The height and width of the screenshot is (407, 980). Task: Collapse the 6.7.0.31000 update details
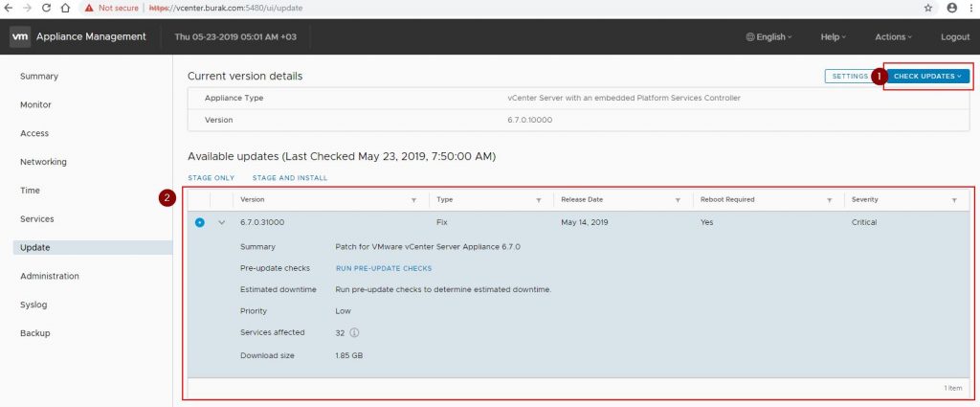(221, 222)
